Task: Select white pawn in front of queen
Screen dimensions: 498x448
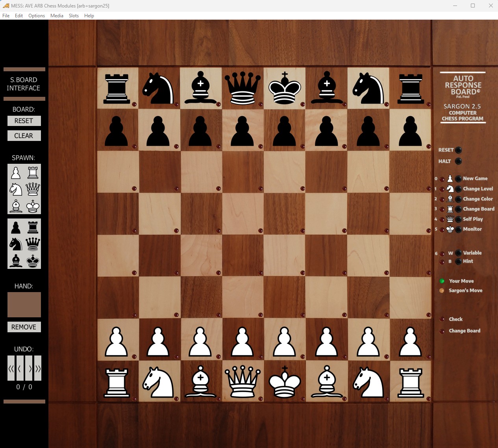Action: pos(243,341)
